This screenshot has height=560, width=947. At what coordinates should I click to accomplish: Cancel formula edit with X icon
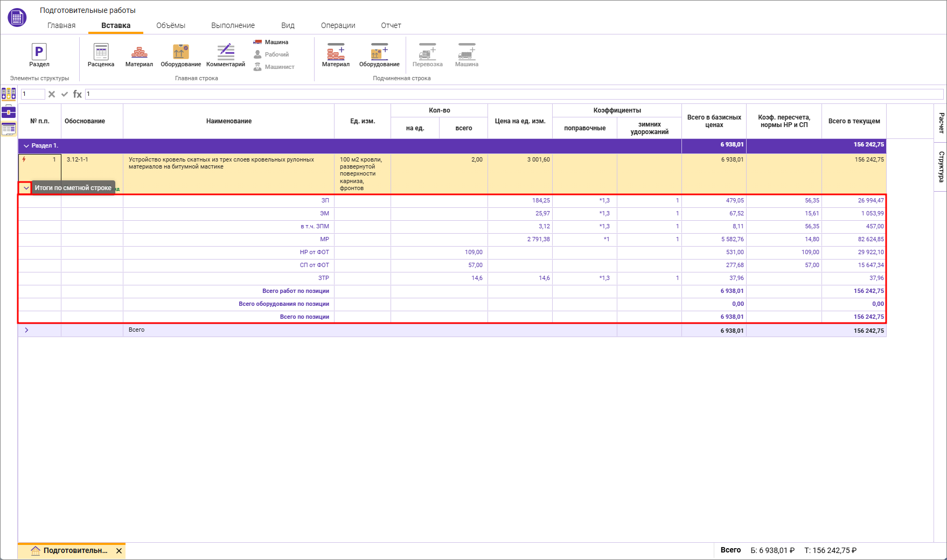click(52, 94)
